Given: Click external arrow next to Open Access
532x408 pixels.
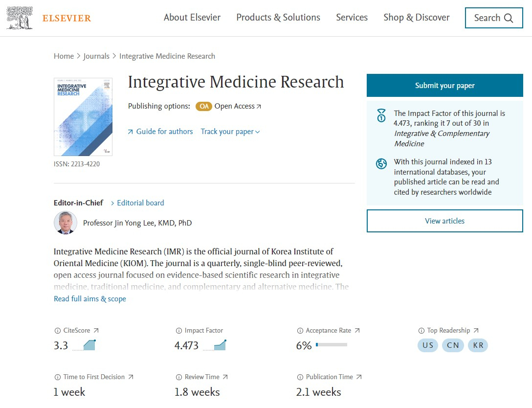Looking at the screenshot, I should point(259,107).
